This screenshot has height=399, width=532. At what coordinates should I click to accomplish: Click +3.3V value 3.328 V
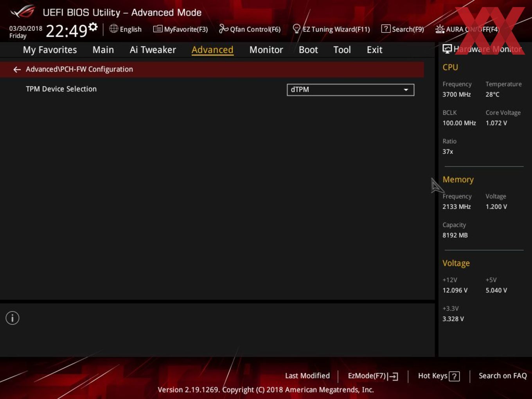(453, 319)
